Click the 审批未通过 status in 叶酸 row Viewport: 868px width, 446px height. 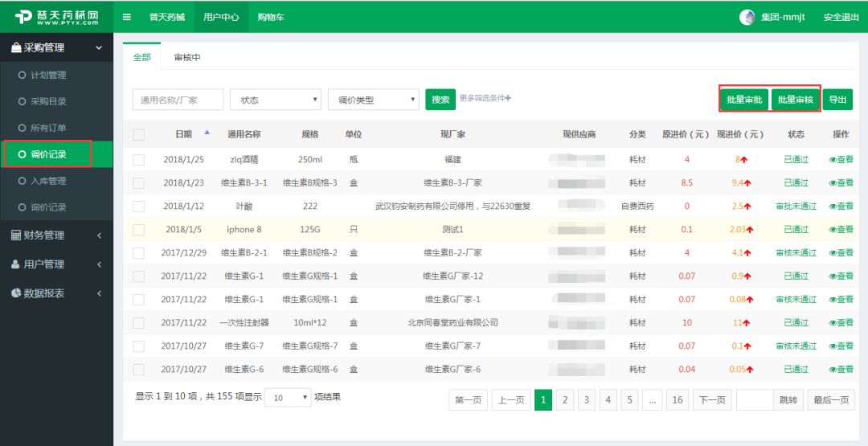pos(796,206)
